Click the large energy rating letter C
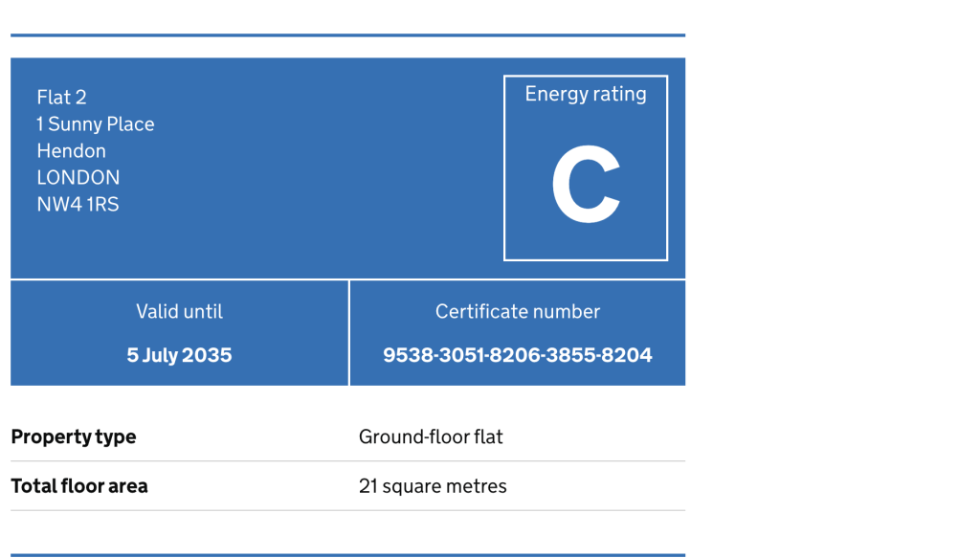This screenshot has width=980, height=558. click(x=586, y=185)
